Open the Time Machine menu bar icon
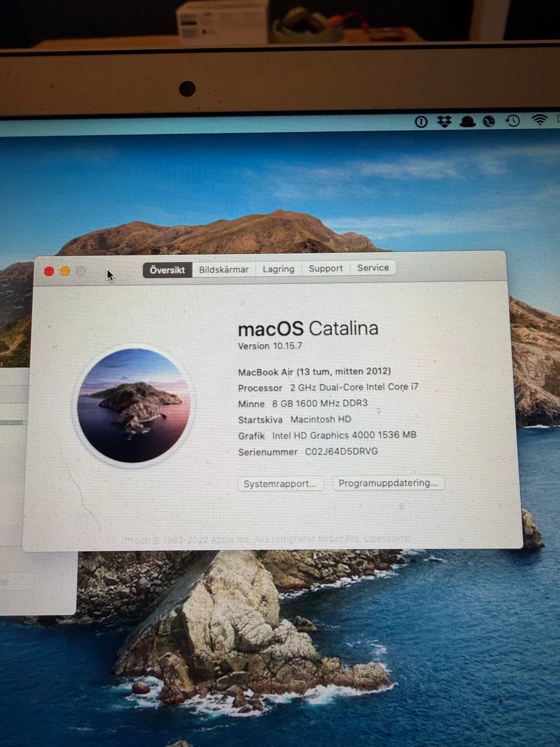The image size is (560, 747). click(x=513, y=121)
